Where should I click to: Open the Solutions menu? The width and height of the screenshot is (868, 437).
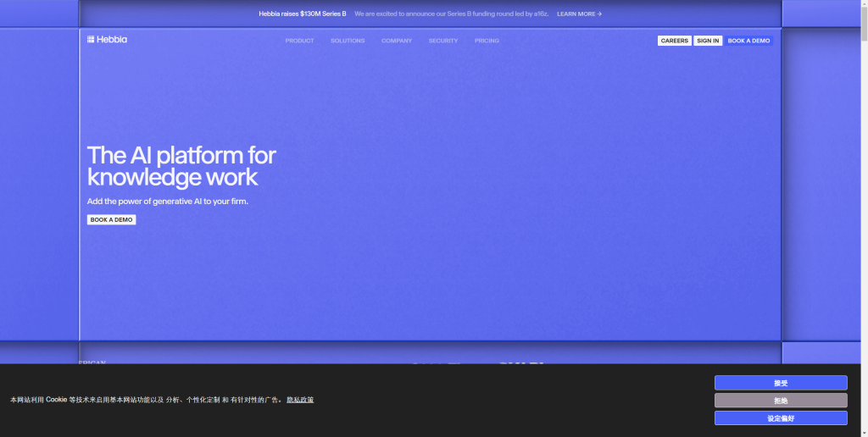click(x=348, y=41)
